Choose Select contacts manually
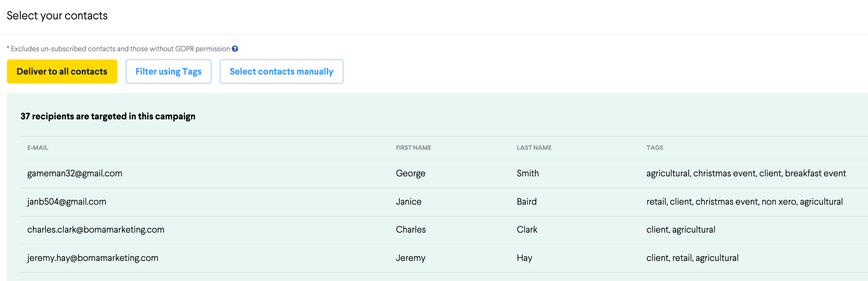868x281 pixels. pos(281,72)
